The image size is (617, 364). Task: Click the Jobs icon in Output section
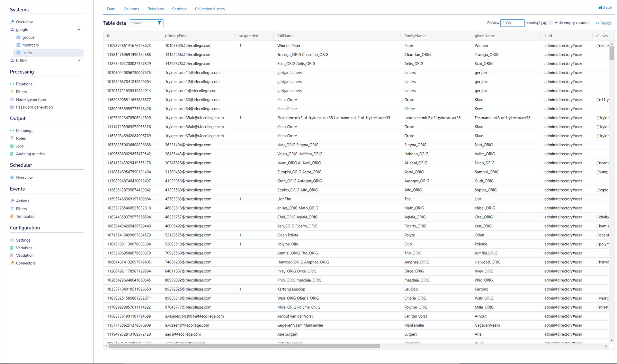coord(12,146)
